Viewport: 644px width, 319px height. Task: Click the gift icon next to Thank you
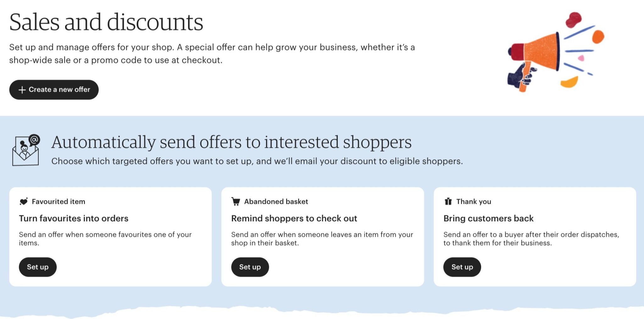448,201
